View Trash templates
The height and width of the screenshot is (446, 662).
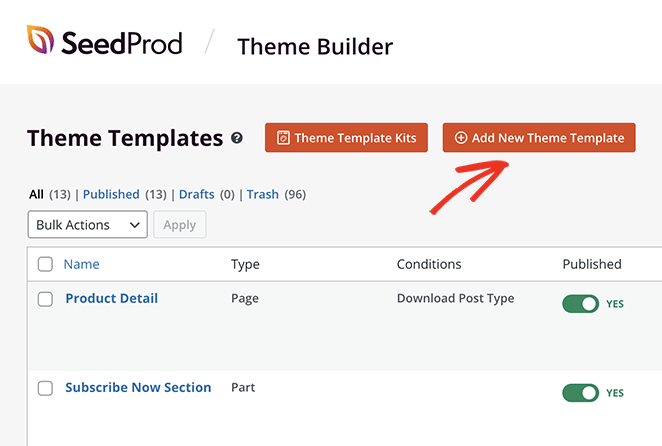pos(262,194)
